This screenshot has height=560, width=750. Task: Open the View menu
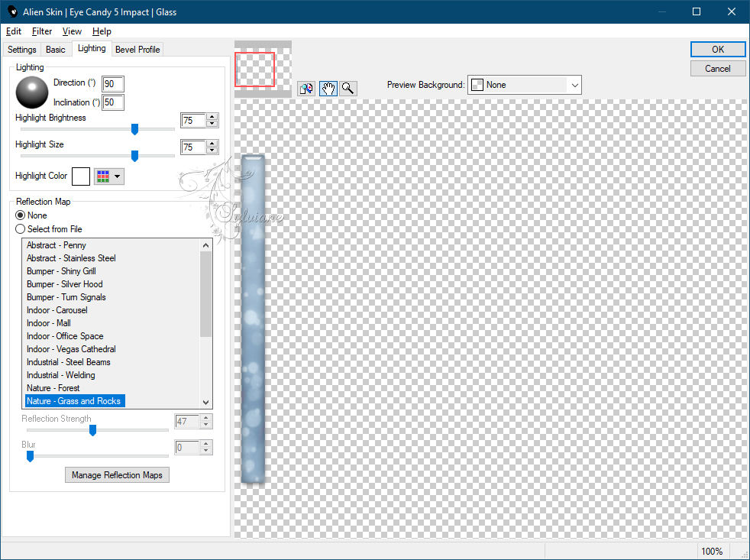click(x=72, y=31)
